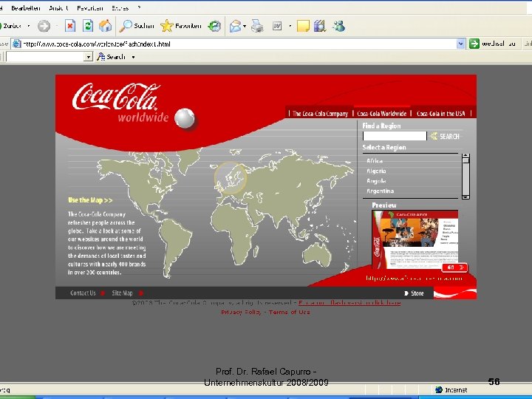Open the Coca-Cola in the USA tab
This screenshot has width=532, height=399.
(x=440, y=114)
